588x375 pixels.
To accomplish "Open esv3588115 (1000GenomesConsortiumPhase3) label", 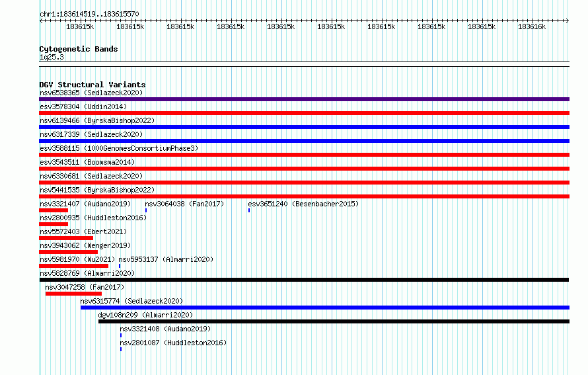I will pos(119,148).
